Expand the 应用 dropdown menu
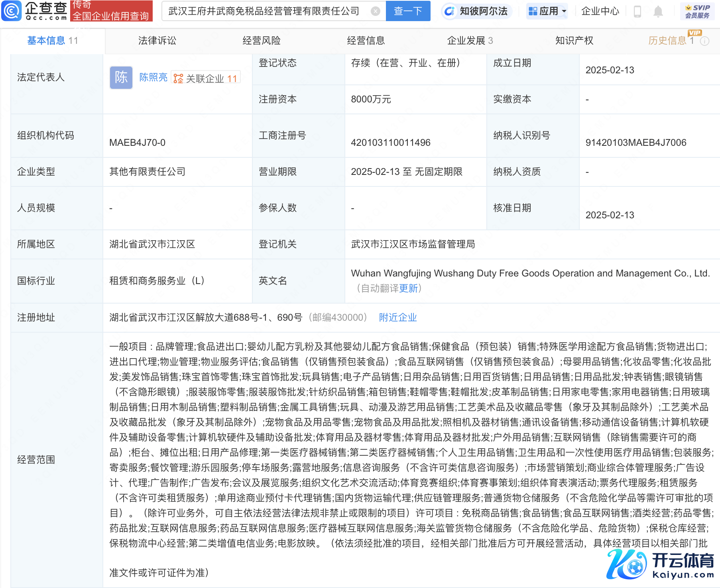 [547, 11]
